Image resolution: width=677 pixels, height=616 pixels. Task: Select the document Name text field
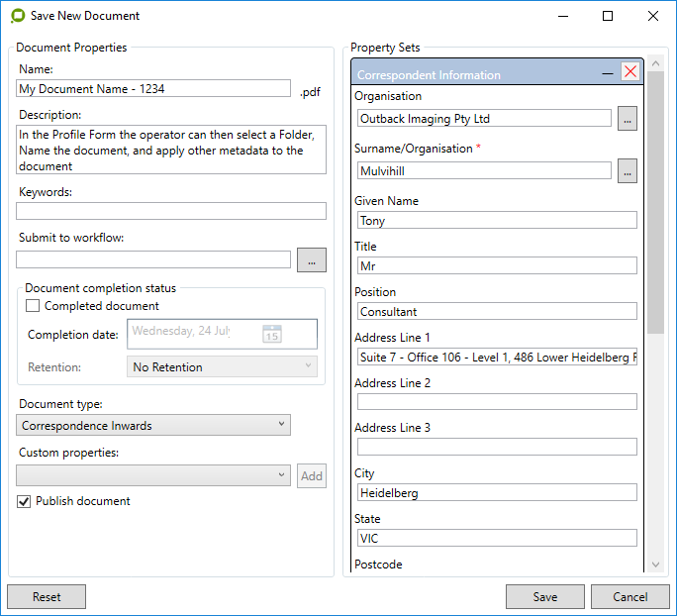tap(154, 89)
